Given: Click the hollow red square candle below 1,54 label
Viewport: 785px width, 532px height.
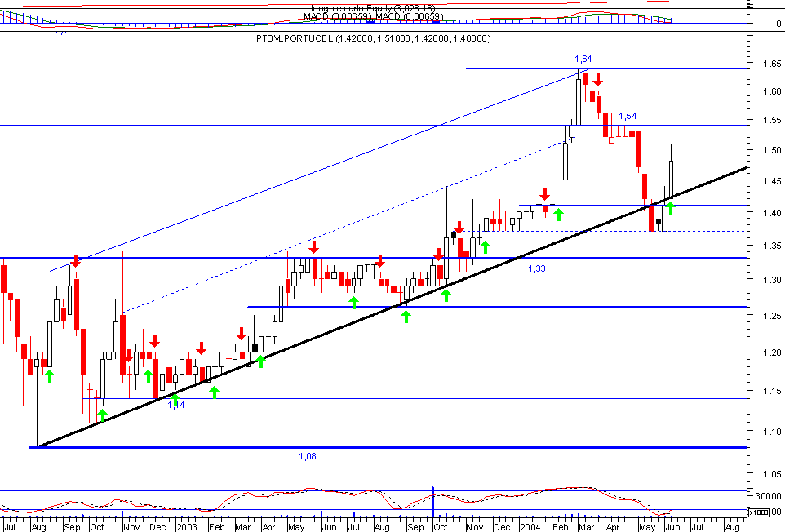Looking at the screenshot, I should pyautogui.click(x=611, y=140).
